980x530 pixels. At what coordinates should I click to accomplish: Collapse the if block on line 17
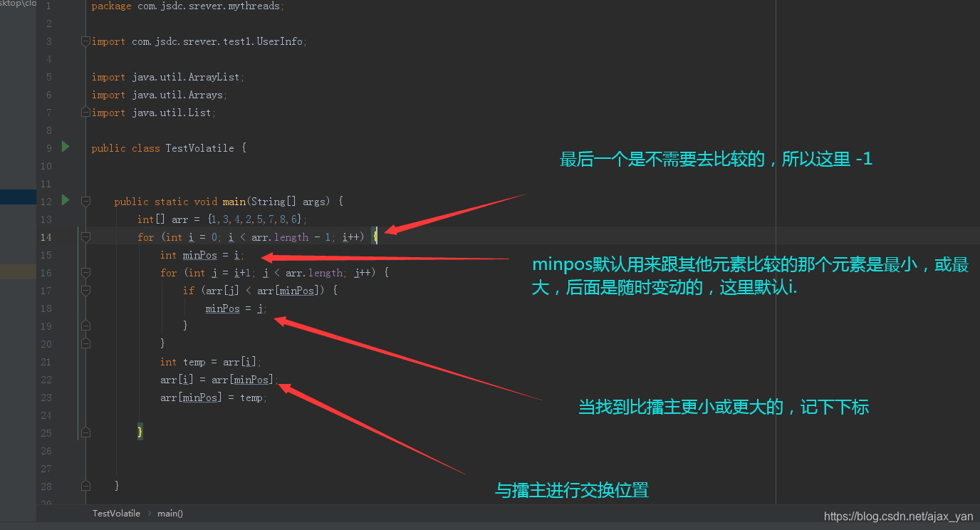pyautogui.click(x=85, y=291)
